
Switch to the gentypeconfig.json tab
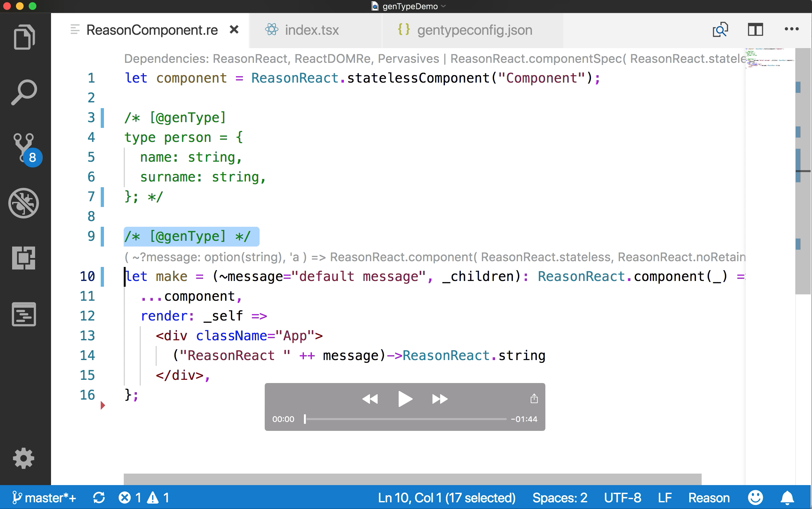pos(474,30)
